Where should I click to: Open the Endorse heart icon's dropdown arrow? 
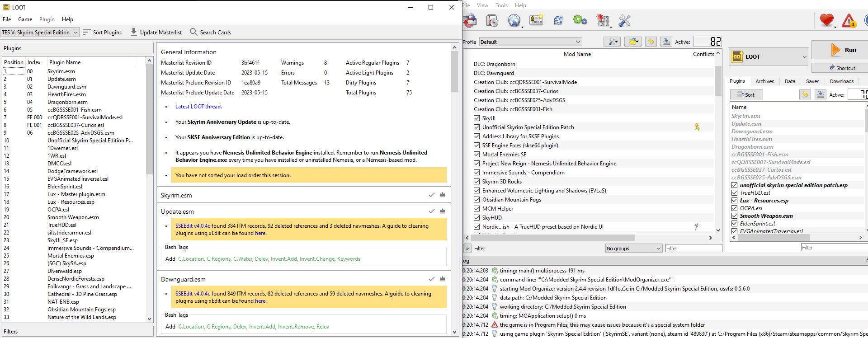[x=835, y=27]
